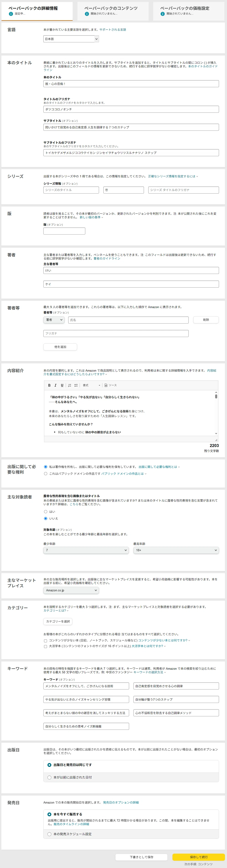The height and width of the screenshot is (868, 227).
Task: Select 本が以前に出版された日付 option
Action: [x=49, y=778]
